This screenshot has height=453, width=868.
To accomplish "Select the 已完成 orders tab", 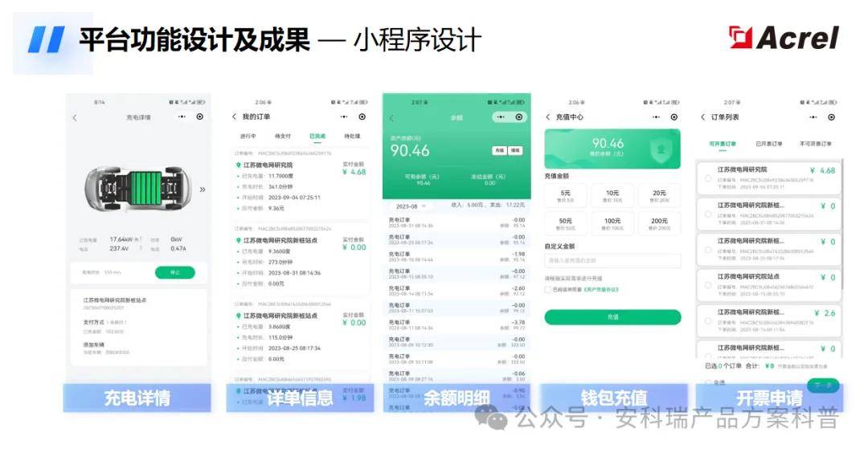I will tap(317, 136).
